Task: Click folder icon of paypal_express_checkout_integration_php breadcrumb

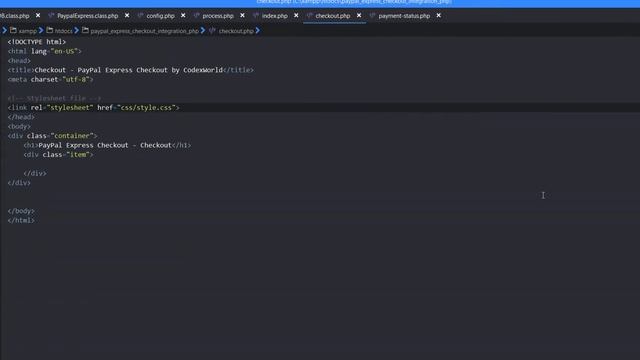Action: click(x=85, y=30)
